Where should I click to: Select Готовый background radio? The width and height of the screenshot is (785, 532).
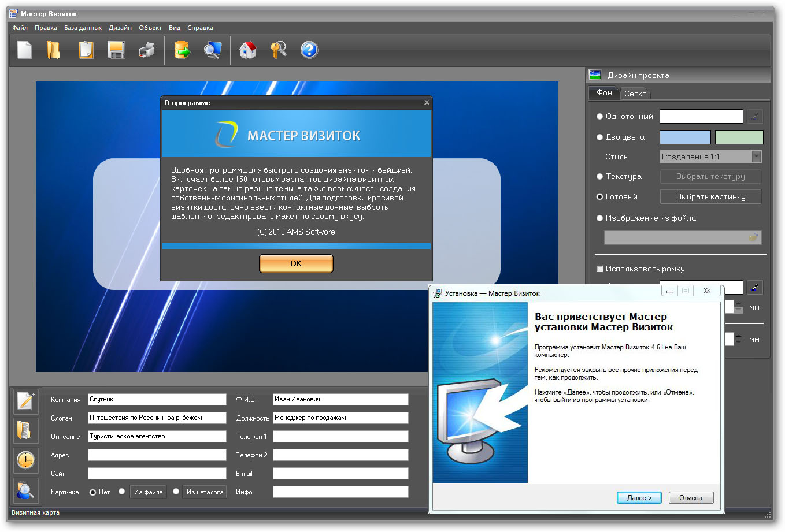tap(599, 197)
